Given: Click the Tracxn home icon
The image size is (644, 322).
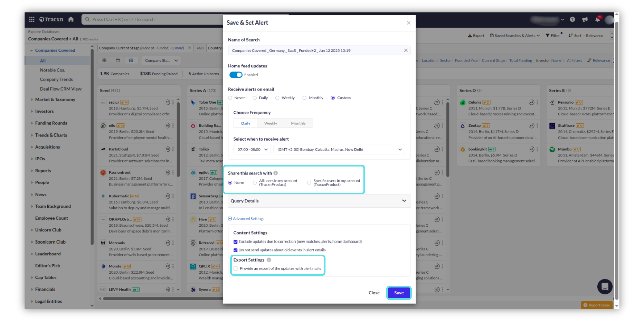Looking at the screenshot, I should (71, 19).
